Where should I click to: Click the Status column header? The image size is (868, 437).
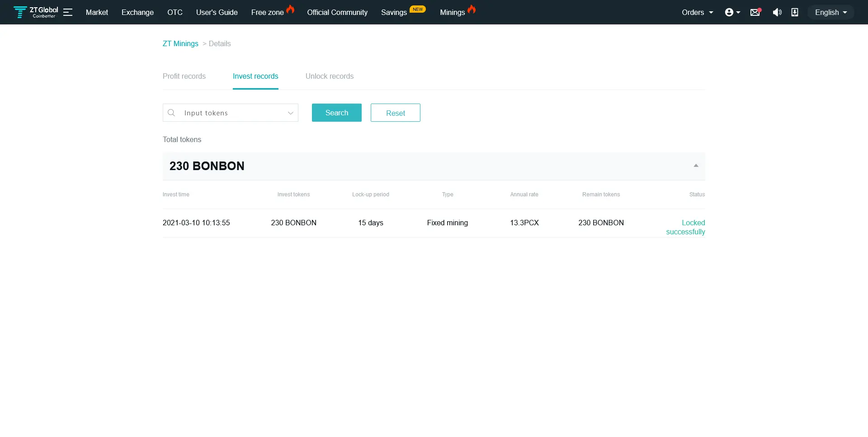click(697, 195)
